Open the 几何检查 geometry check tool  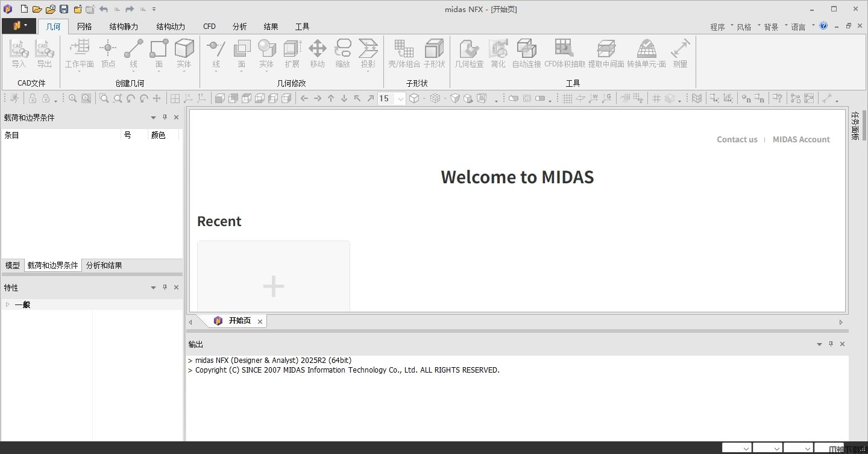click(469, 53)
